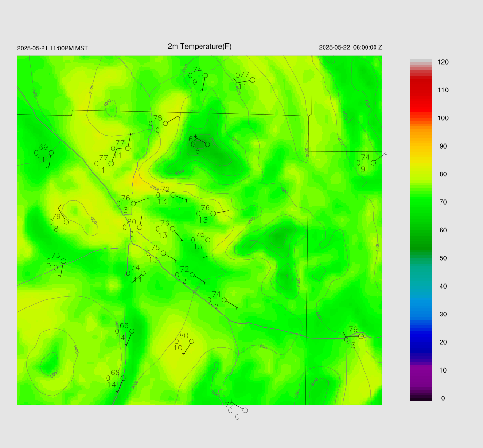Click the "2m Temperature(F)" map title
The width and height of the screenshot is (483, 448).
coord(200,47)
